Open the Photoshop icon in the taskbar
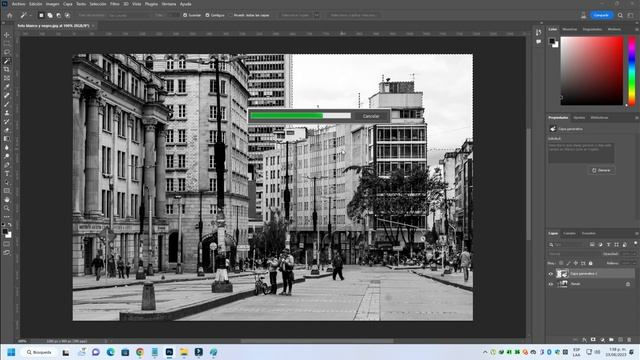 coord(169,352)
